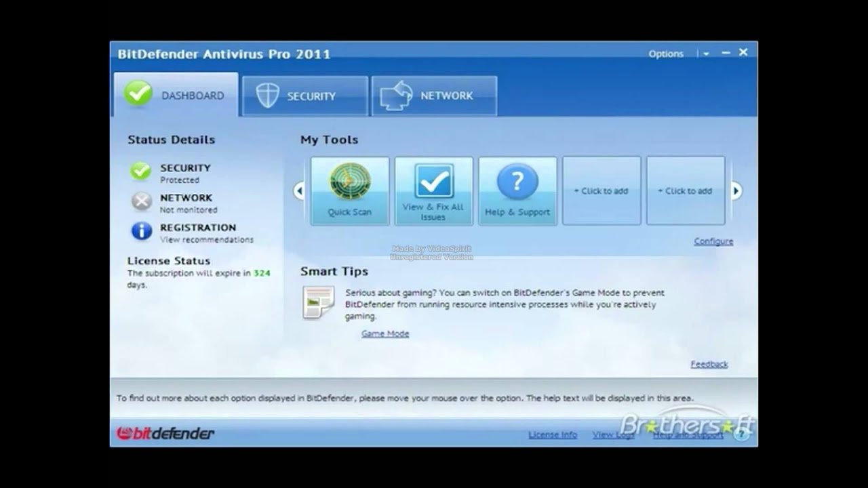
Task: Click the BitDefender Antivirus Pro 2011 title
Action: 224,54
